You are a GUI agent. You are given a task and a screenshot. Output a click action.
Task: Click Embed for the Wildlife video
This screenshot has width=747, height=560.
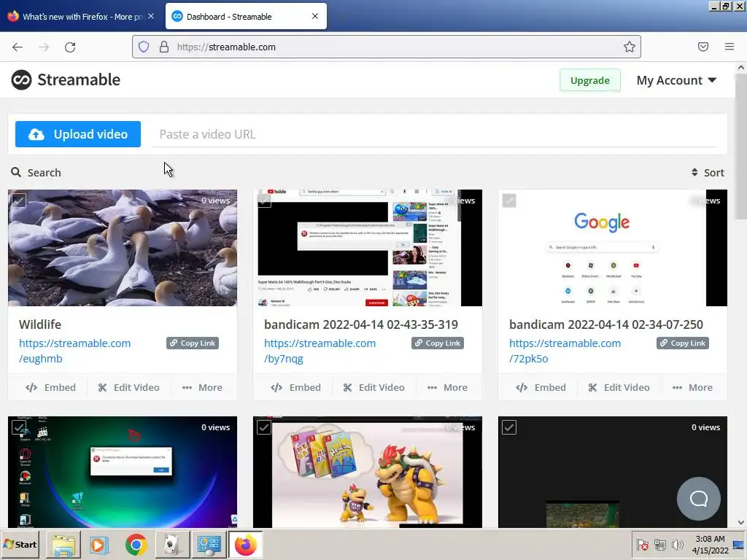tap(50, 388)
